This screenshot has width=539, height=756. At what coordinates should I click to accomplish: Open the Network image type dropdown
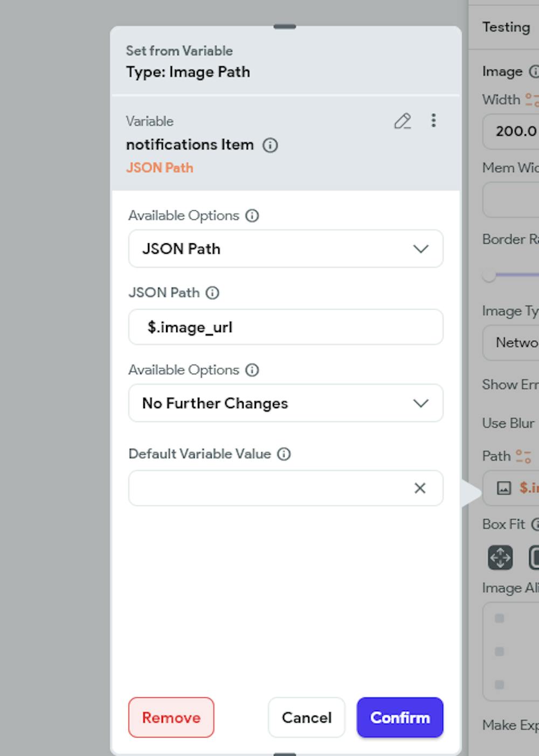coord(517,343)
